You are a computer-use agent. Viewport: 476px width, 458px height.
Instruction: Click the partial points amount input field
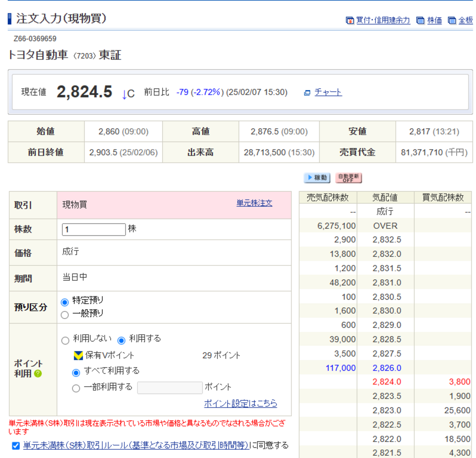pyautogui.click(x=170, y=388)
